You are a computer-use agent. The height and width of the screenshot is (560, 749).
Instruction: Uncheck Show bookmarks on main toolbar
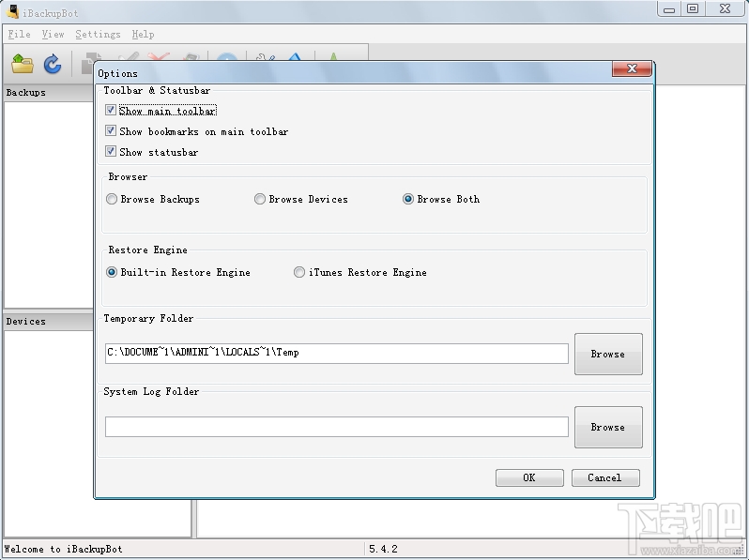click(x=111, y=130)
